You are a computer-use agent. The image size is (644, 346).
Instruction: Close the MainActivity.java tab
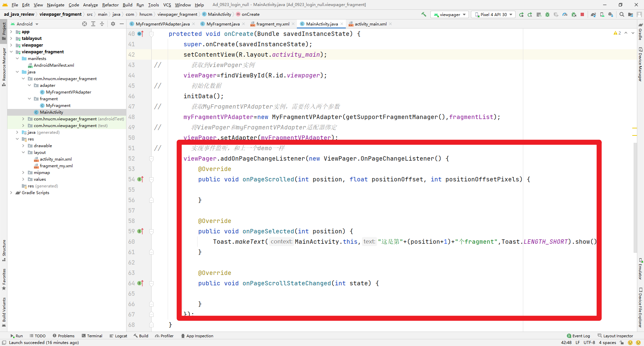coord(342,24)
